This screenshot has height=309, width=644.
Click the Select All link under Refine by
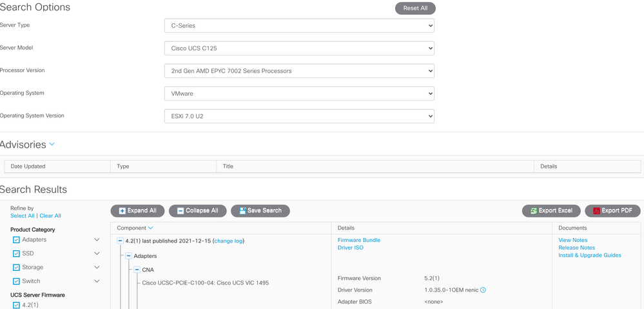pos(23,215)
